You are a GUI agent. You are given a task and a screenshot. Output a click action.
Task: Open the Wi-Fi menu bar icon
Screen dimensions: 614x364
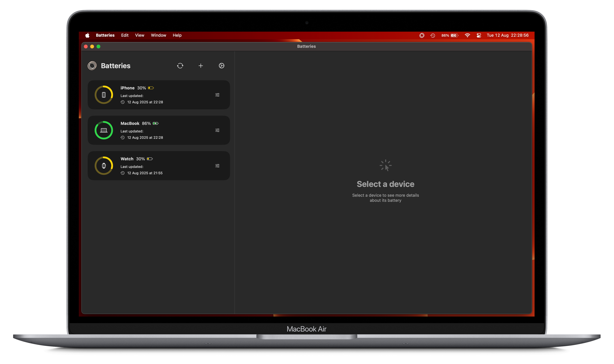[467, 35]
